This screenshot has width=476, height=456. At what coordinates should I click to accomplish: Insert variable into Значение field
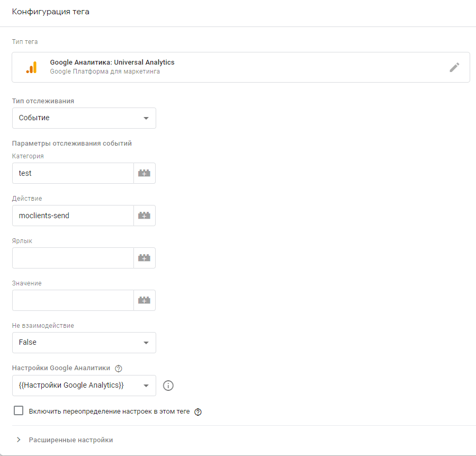point(144,300)
